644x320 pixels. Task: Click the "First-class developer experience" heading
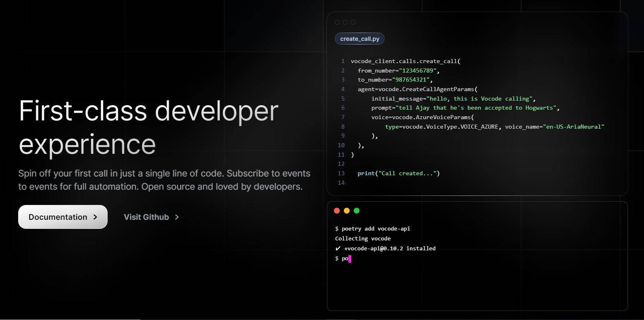148,127
